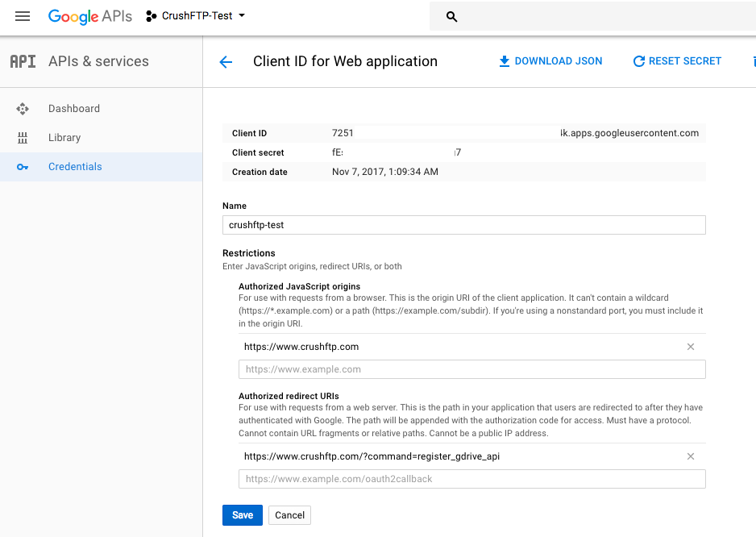Open the Library sidebar item
756x537 pixels.
(102, 138)
